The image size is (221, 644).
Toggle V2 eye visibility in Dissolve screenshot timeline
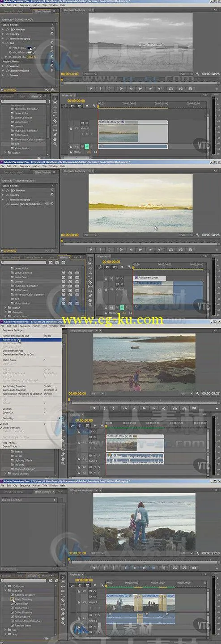pyautogui.click(x=94, y=591)
